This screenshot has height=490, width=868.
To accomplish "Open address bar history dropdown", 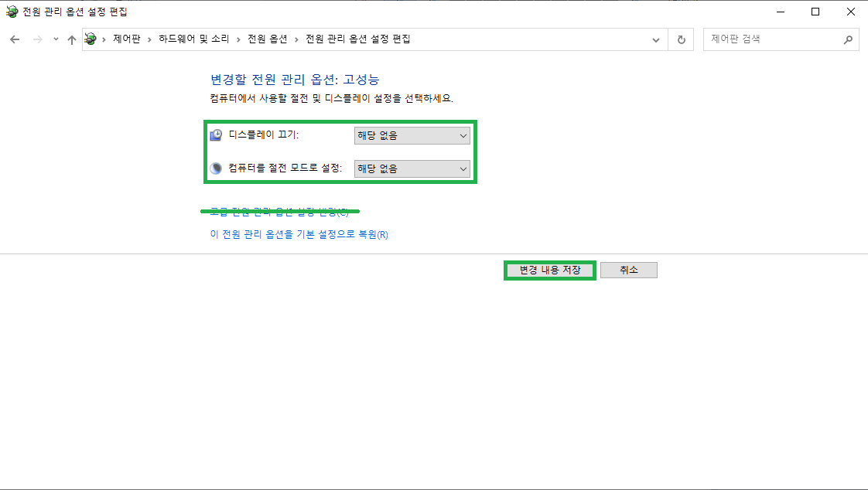I will pyautogui.click(x=656, y=40).
